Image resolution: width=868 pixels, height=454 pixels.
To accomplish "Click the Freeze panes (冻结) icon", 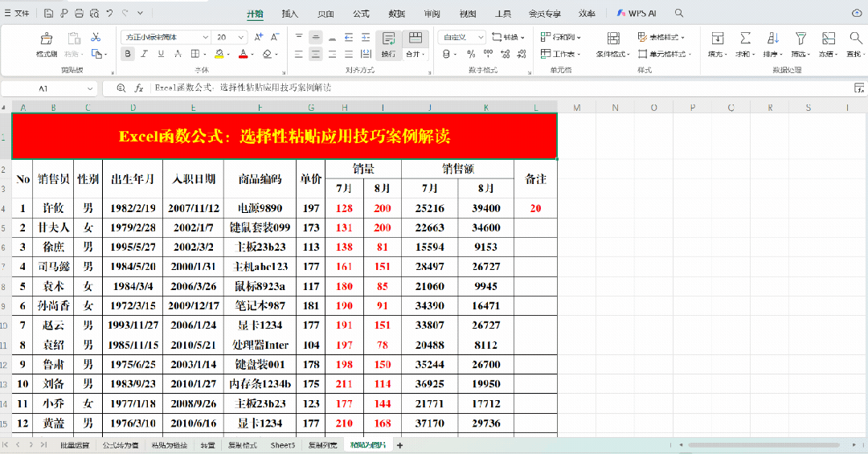I will pyautogui.click(x=828, y=39).
